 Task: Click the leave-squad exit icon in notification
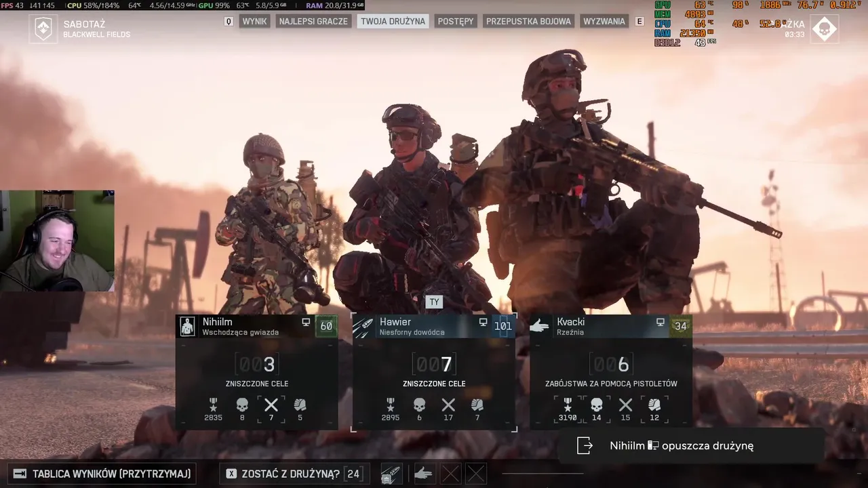click(x=585, y=445)
